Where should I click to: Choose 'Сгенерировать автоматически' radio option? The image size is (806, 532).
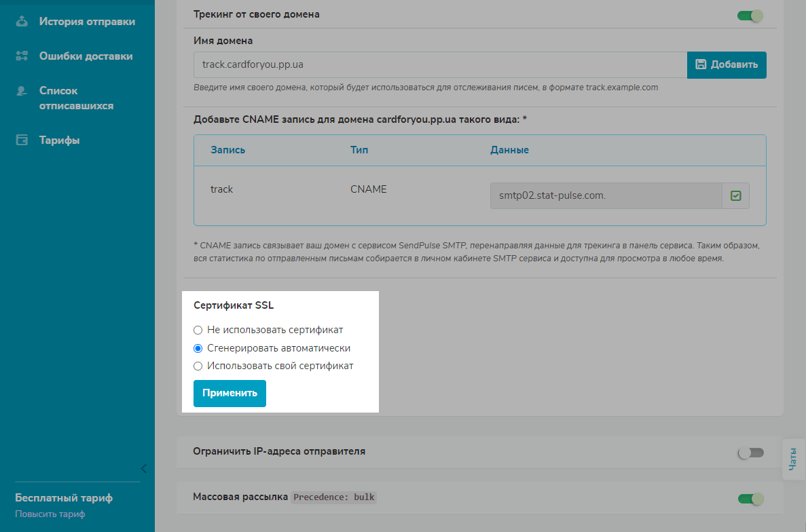(x=198, y=348)
